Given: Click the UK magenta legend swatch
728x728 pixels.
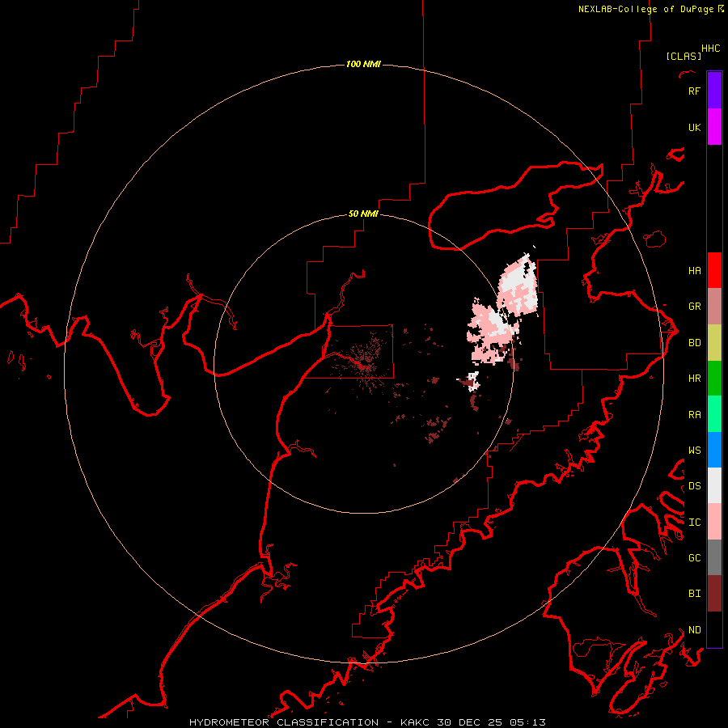Looking at the screenshot, I should click(x=714, y=127).
